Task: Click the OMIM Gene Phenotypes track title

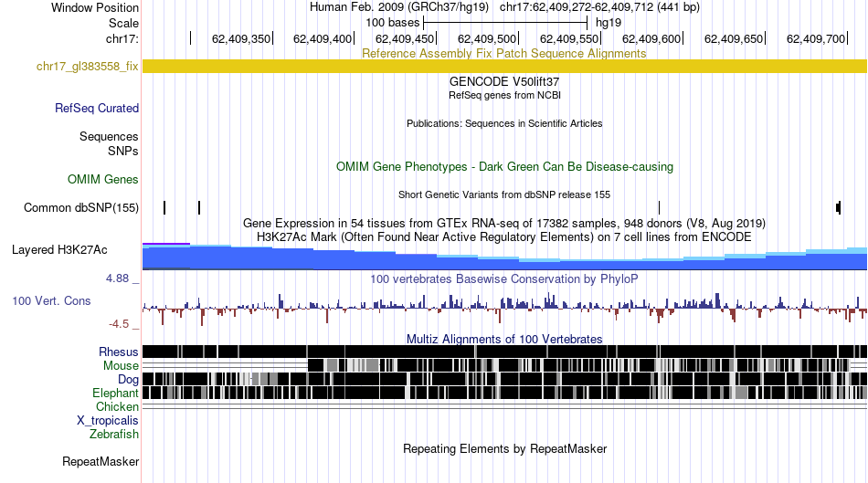Action: point(504,166)
